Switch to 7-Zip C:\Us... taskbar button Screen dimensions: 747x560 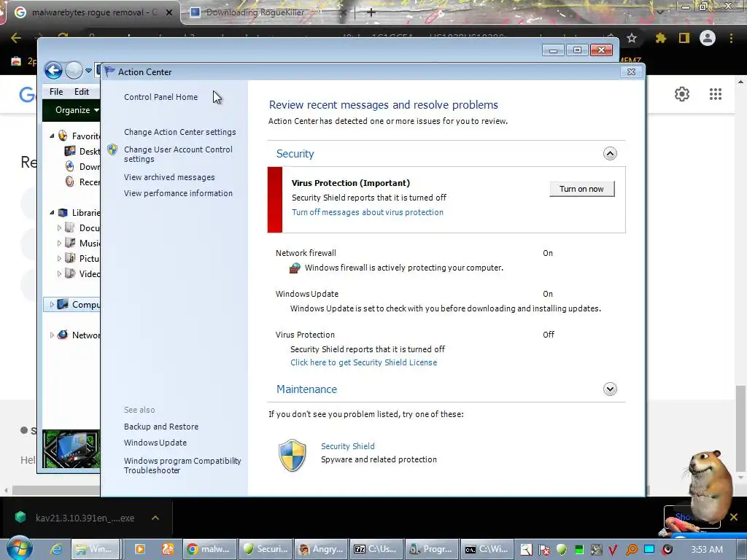click(376, 549)
